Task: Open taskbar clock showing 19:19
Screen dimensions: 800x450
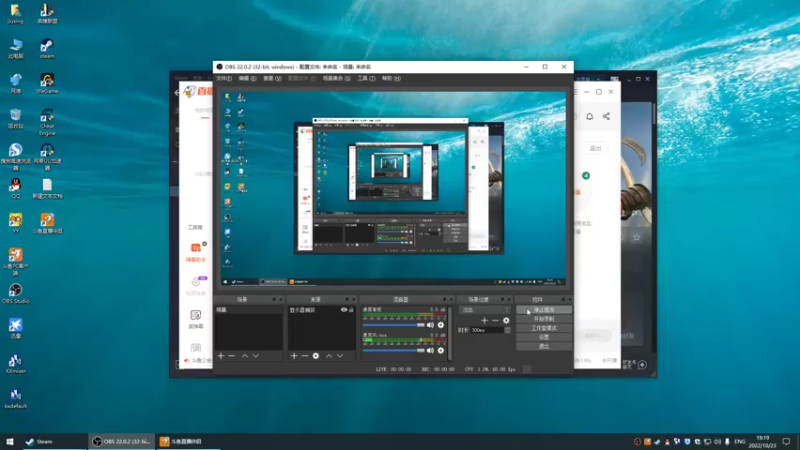Action: (762, 441)
